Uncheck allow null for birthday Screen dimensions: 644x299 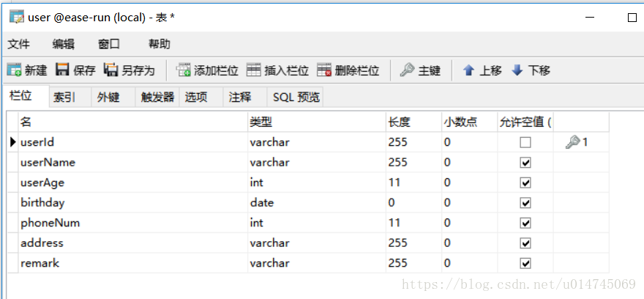[525, 203]
